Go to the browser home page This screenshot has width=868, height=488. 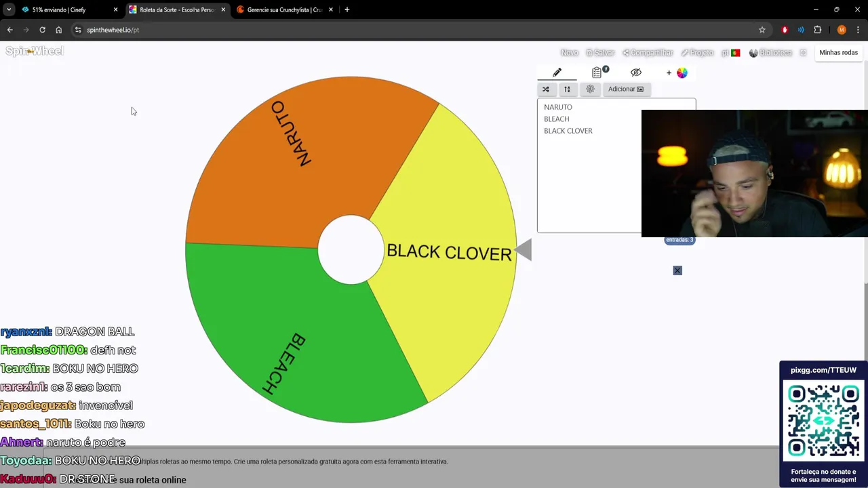[x=58, y=30]
